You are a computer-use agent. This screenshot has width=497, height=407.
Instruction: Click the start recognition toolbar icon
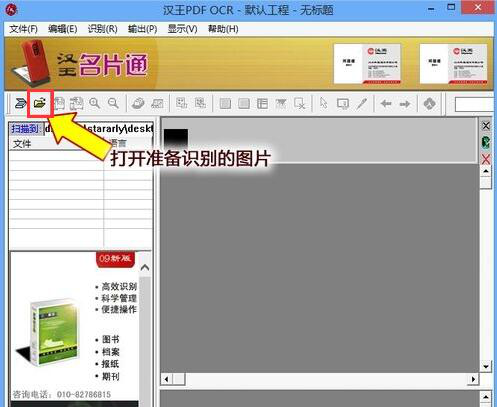pyautogui.click(x=200, y=103)
